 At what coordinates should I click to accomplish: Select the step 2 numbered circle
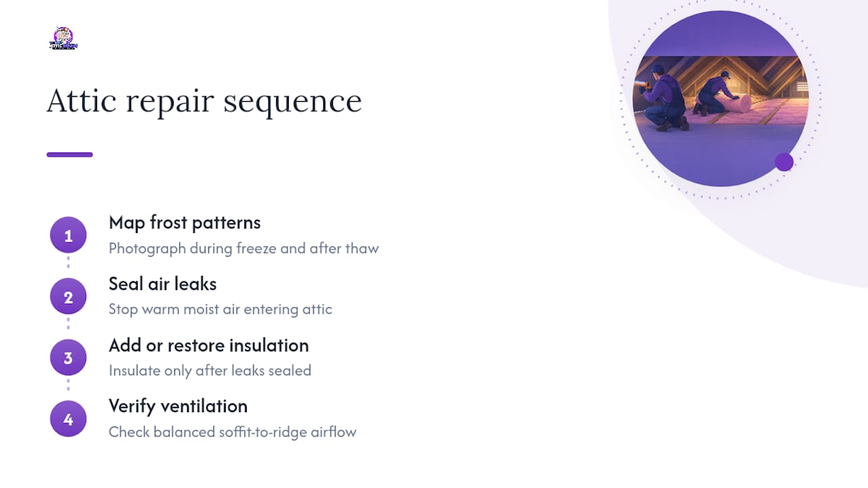(68, 297)
